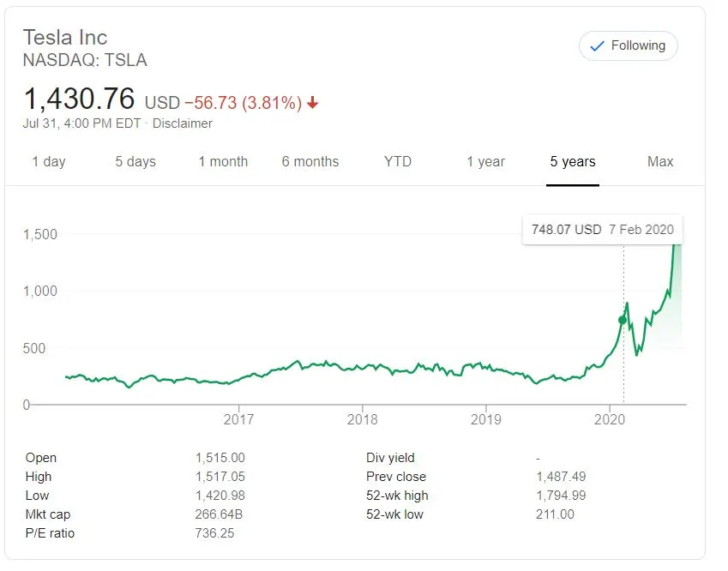Image resolution: width=728 pixels, height=571 pixels.
Task: Switch to the YTD chart view
Action: (397, 161)
